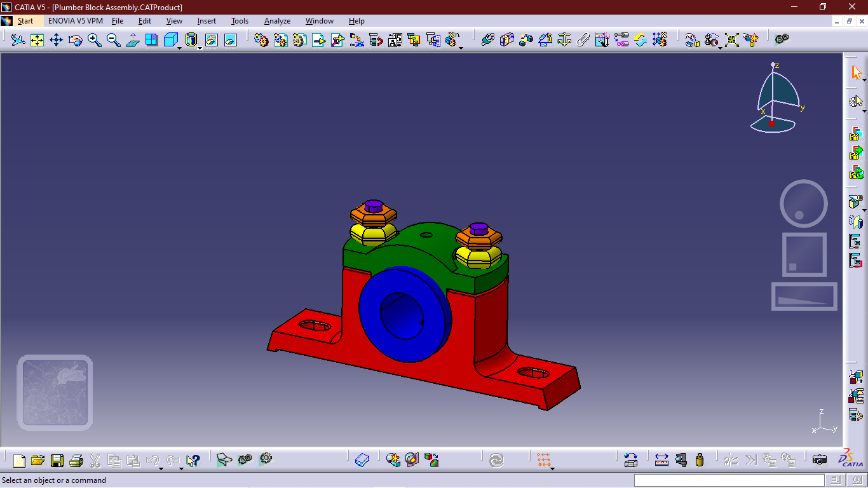Click the Start menu button

[25, 21]
